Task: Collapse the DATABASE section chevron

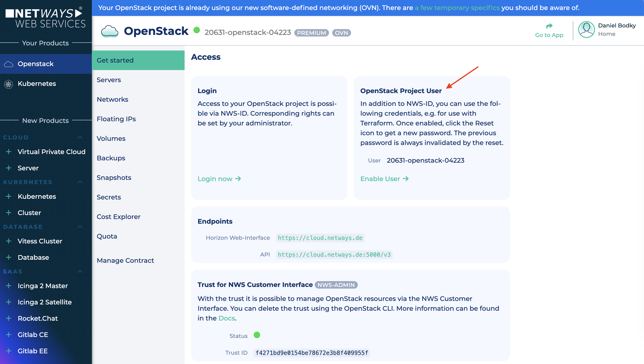Action: coord(80,227)
